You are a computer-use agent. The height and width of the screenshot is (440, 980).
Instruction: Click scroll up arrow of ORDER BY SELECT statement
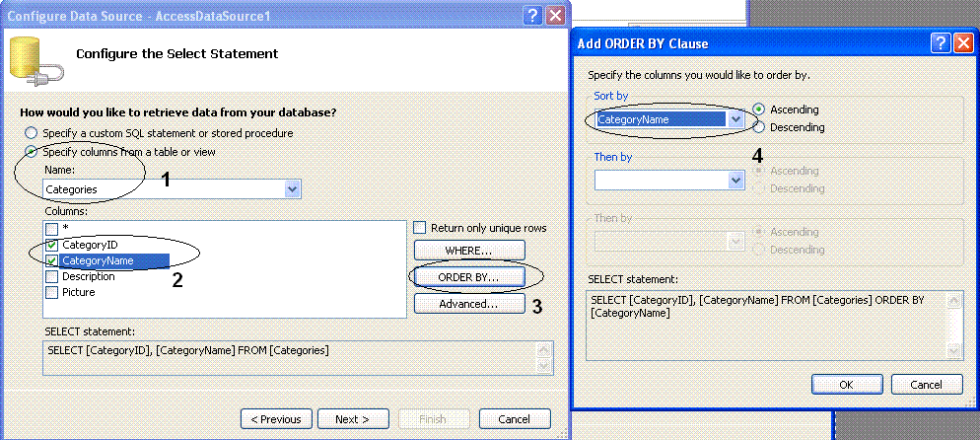pos(954,301)
